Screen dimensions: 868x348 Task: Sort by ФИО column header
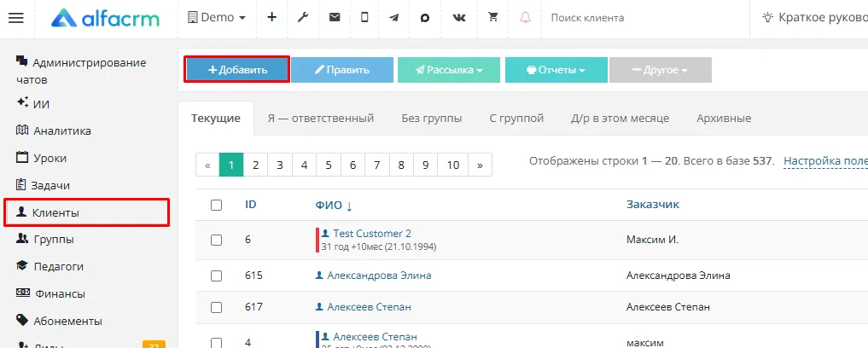pos(334,206)
